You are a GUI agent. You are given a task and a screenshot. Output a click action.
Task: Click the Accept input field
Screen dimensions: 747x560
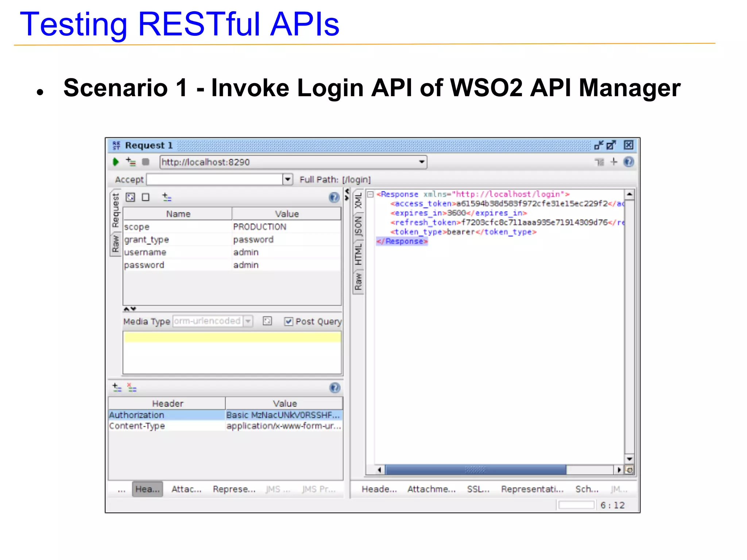point(214,179)
